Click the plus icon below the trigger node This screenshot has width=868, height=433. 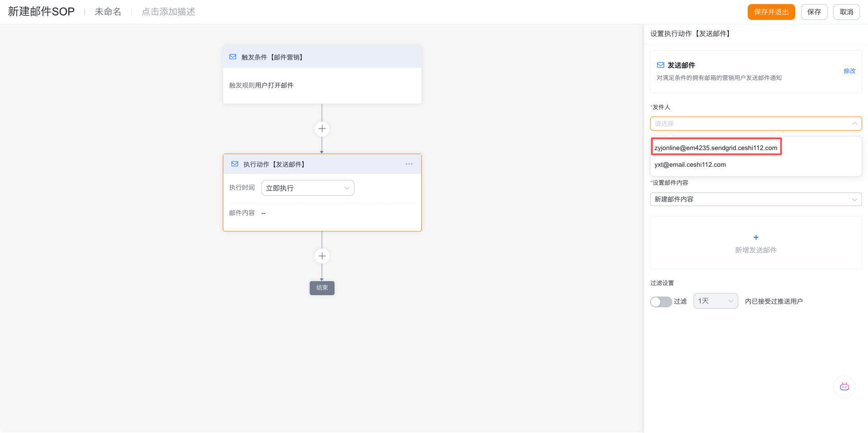[x=322, y=129]
